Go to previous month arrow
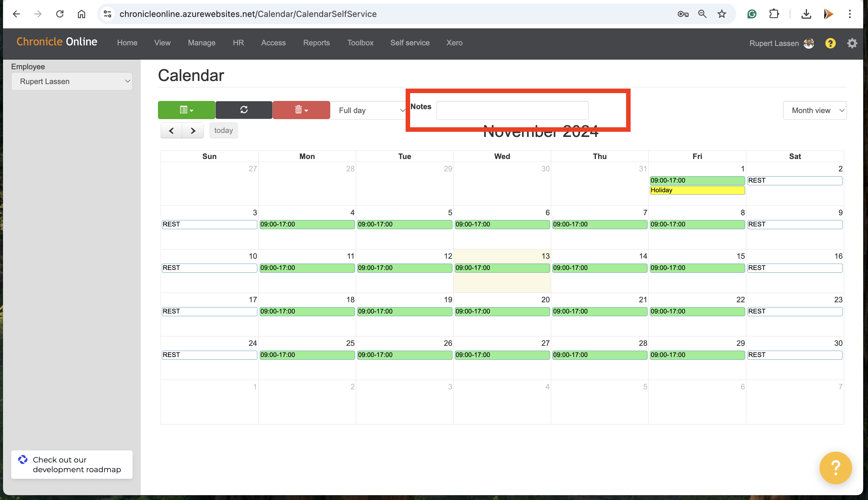Viewport: 868px width, 500px height. coord(171,131)
